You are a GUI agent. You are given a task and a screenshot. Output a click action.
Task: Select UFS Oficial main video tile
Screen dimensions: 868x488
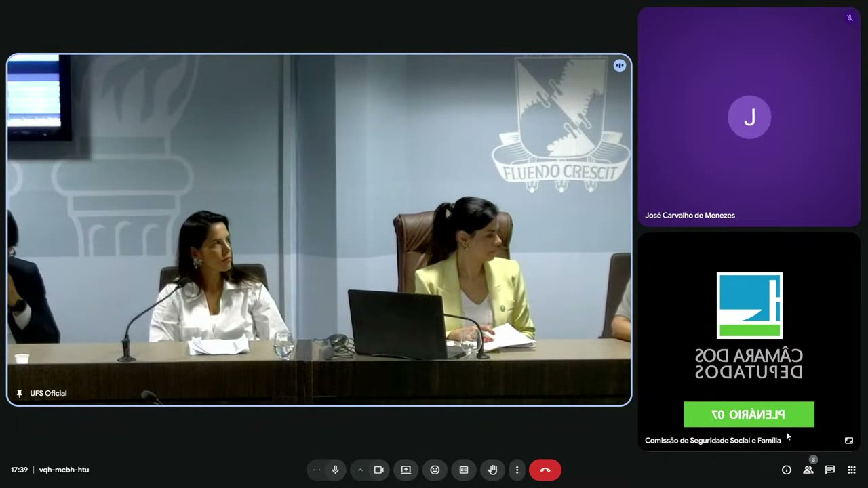coord(319,230)
